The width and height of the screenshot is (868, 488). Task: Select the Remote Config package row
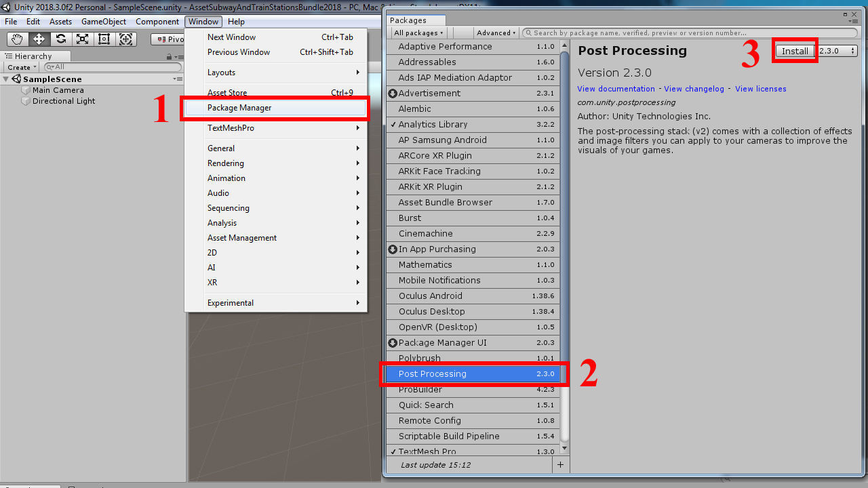473,421
